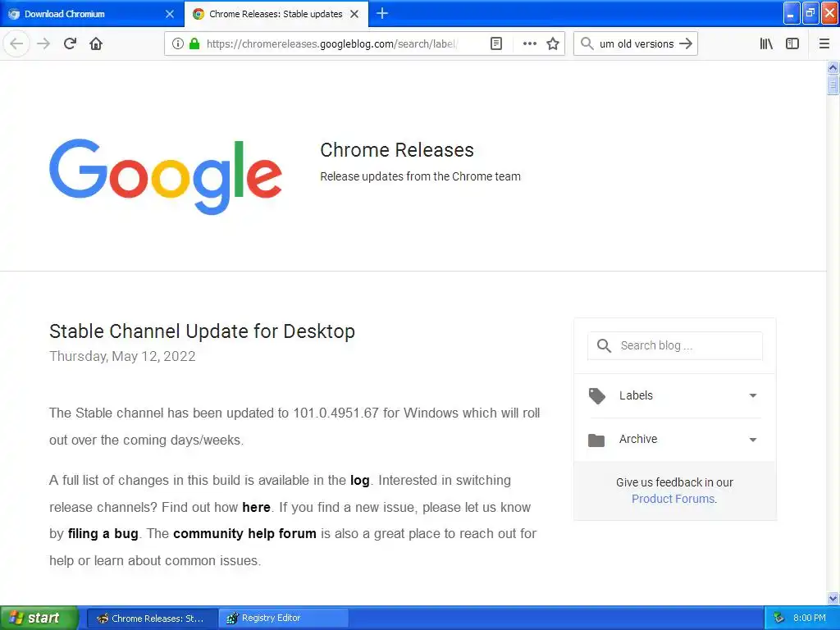Click the Labels tag icon
Screen dimensions: 840x630
click(597, 396)
